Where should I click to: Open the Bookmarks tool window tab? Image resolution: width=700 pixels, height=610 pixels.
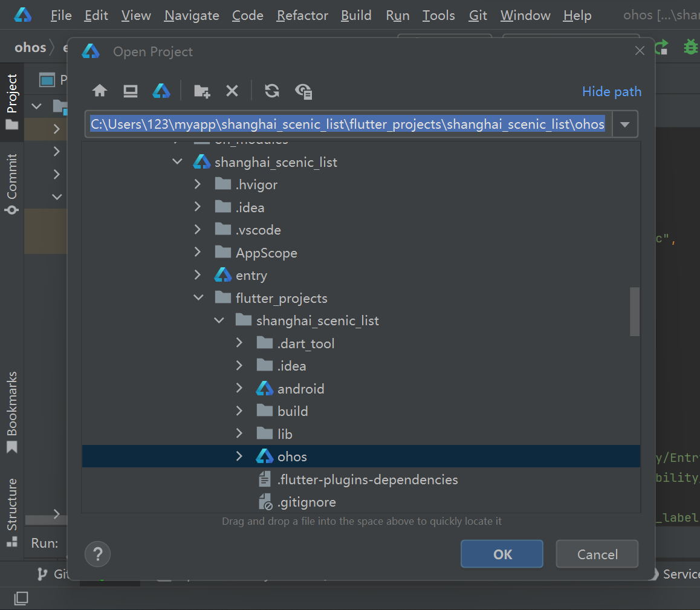pyautogui.click(x=12, y=412)
